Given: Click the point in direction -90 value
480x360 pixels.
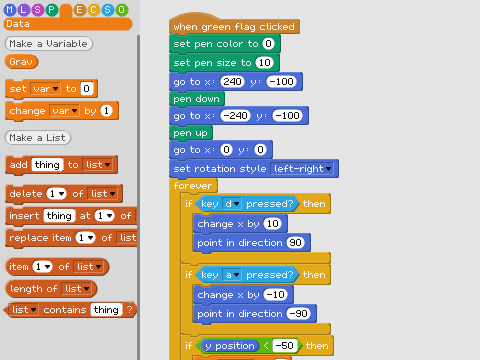Looking at the screenshot, I should pos(298,314).
